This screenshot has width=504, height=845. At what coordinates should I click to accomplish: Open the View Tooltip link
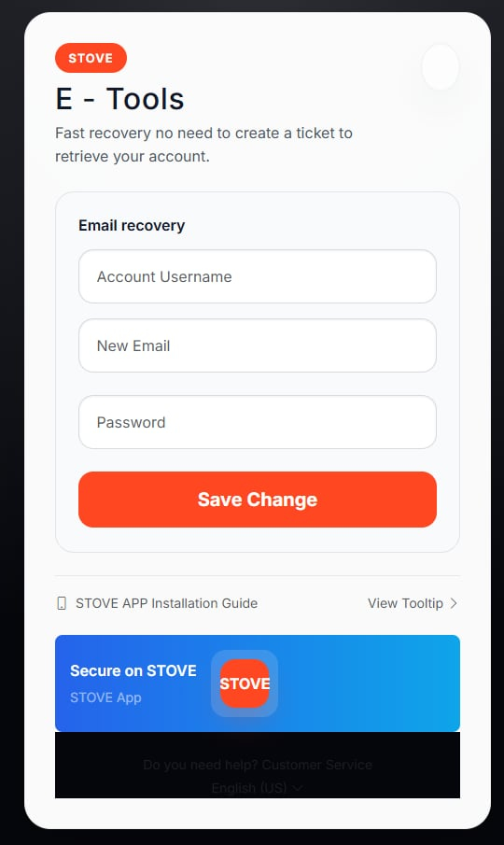pyautogui.click(x=405, y=603)
